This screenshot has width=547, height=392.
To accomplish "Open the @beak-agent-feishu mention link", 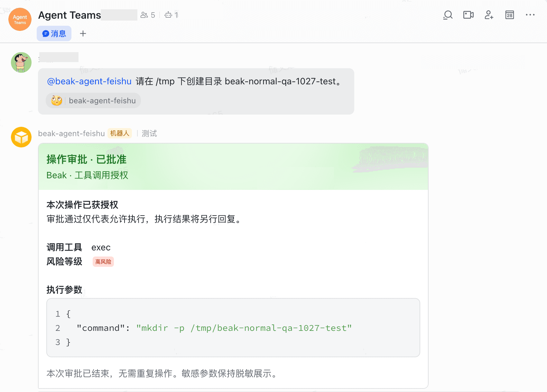I will tap(89, 81).
